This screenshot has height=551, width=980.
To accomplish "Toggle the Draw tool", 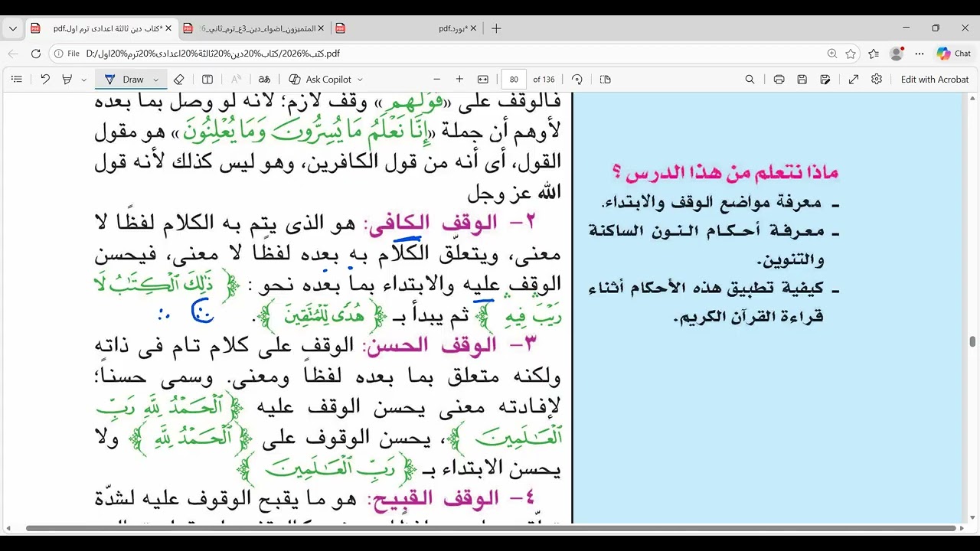I will 126,79.
